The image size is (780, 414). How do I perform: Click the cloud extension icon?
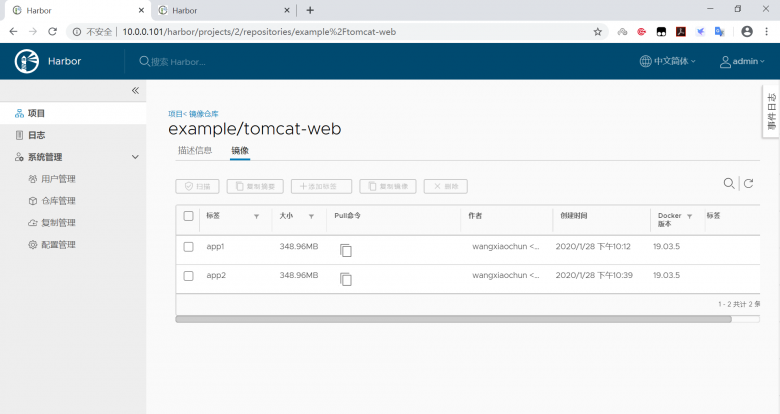[622, 32]
